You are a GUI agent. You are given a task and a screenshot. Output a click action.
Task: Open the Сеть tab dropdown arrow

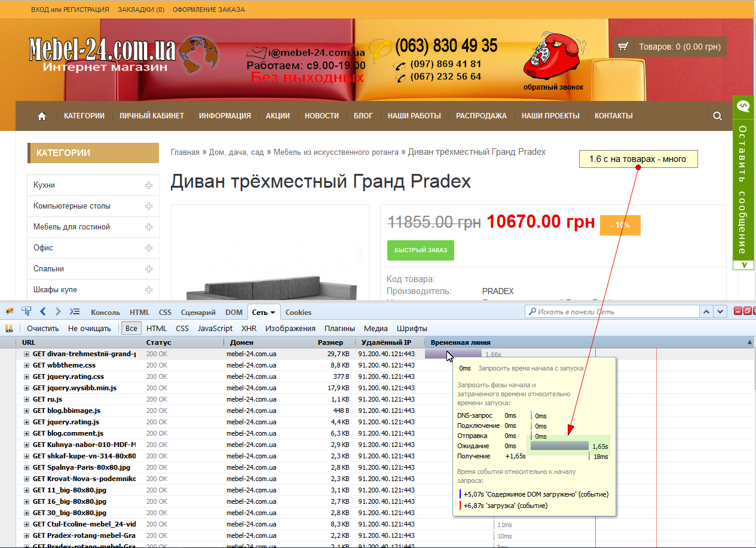pyautogui.click(x=273, y=313)
